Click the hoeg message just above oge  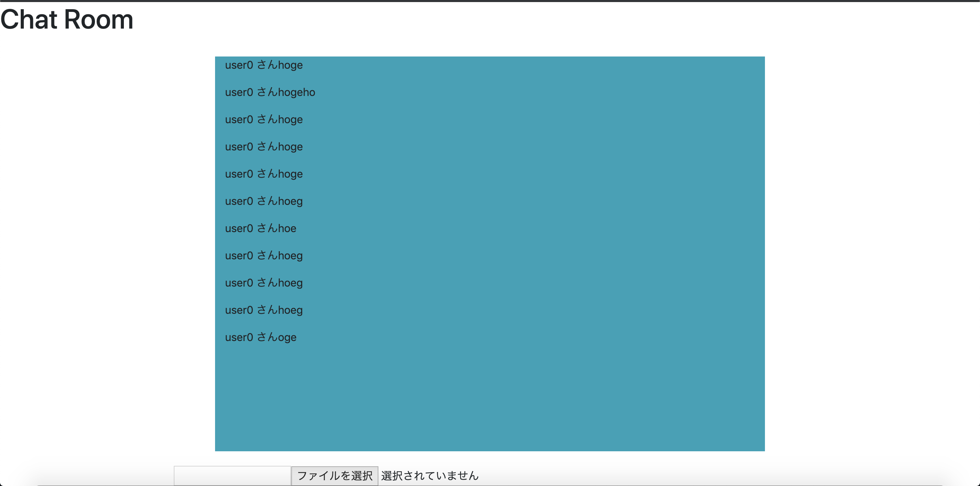(264, 310)
